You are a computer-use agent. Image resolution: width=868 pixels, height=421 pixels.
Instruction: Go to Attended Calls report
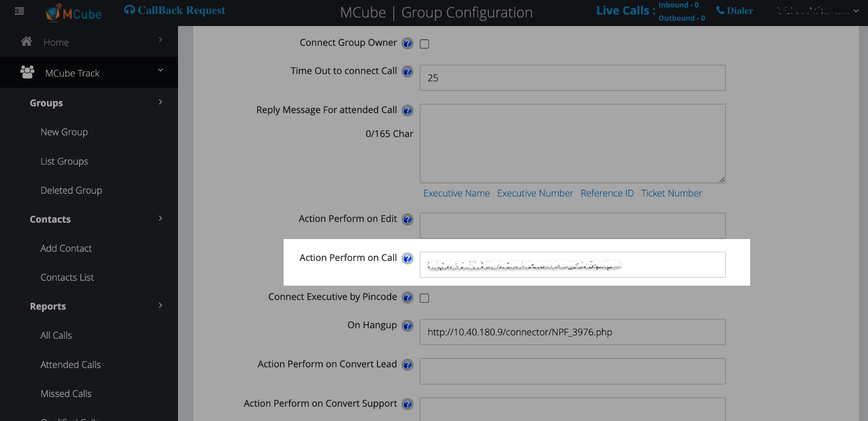[x=70, y=365]
